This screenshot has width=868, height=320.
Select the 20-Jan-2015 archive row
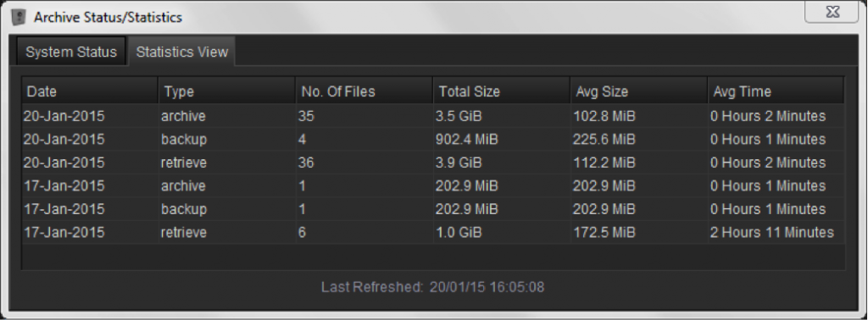[x=433, y=116]
